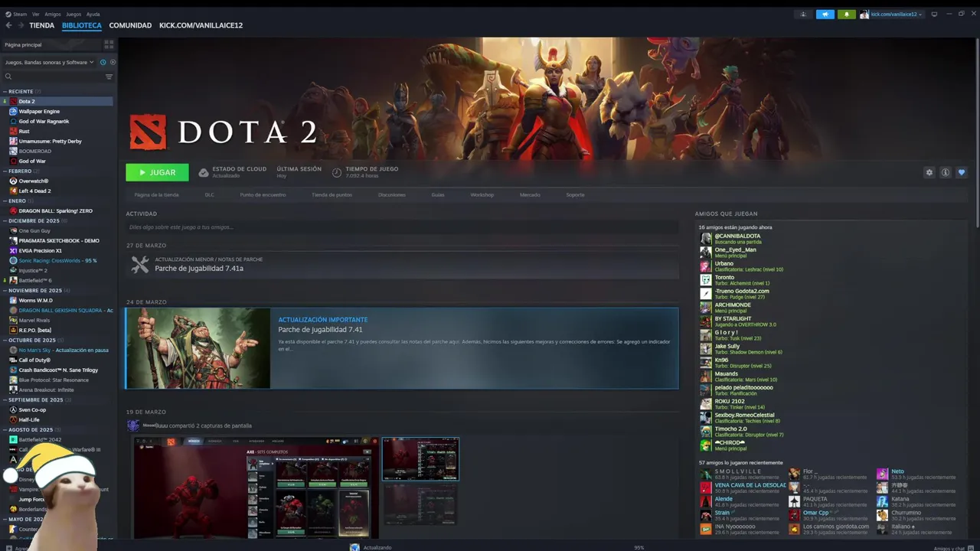Open the library advanced filter icon

[x=109, y=77]
